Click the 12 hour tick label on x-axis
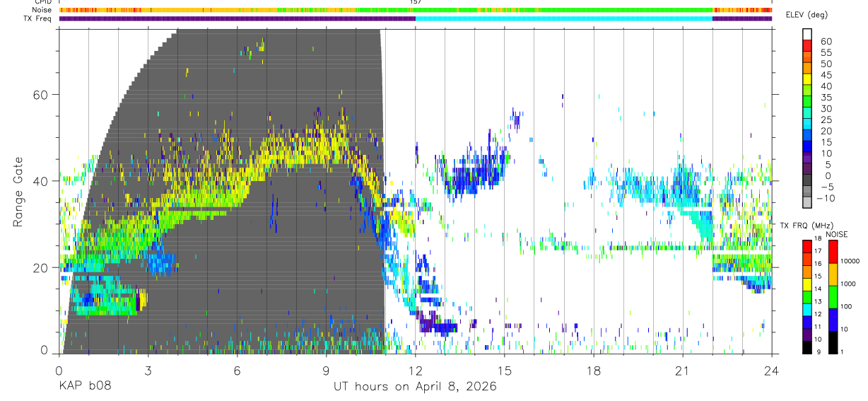The height and width of the screenshot is (401, 868). [x=415, y=371]
